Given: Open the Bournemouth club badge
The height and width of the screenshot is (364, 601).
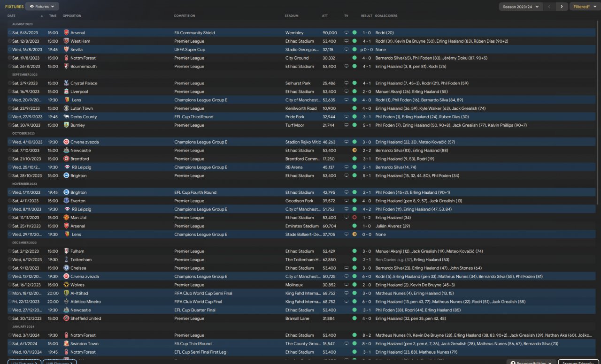Looking at the screenshot, I should tap(66, 67).
